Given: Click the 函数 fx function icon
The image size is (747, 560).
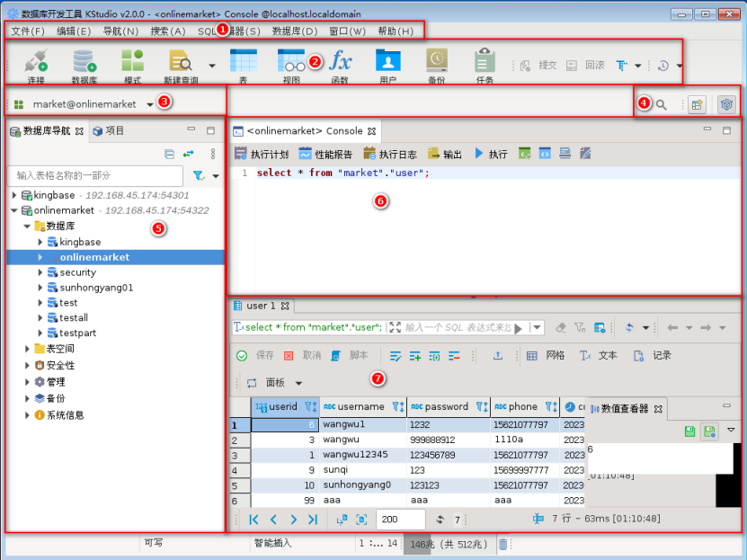Looking at the screenshot, I should click(340, 66).
